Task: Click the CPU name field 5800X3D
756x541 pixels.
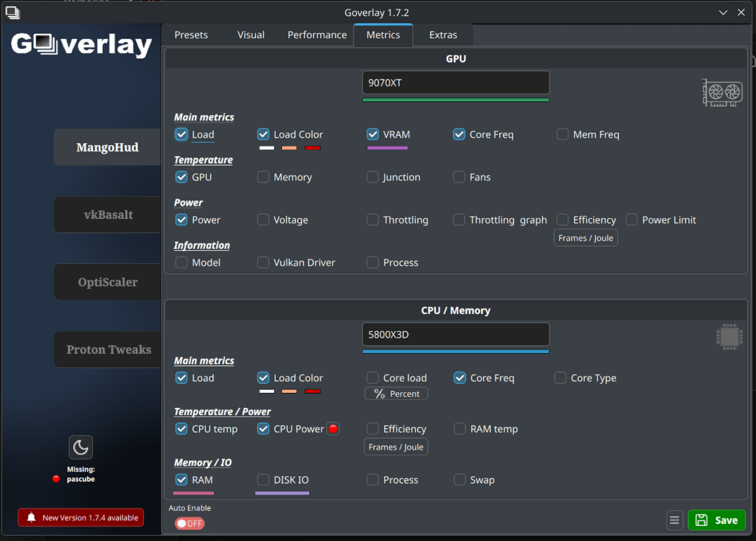Action: pos(456,334)
